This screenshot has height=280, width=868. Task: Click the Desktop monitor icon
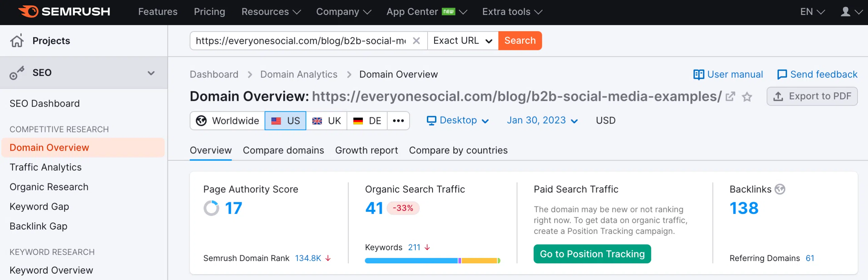point(431,120)
